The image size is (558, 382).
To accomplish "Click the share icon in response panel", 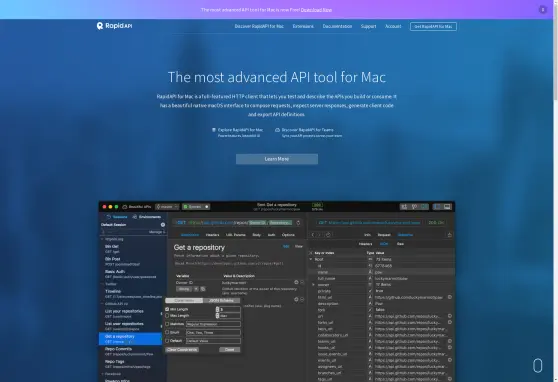I will tap(449, 235).
